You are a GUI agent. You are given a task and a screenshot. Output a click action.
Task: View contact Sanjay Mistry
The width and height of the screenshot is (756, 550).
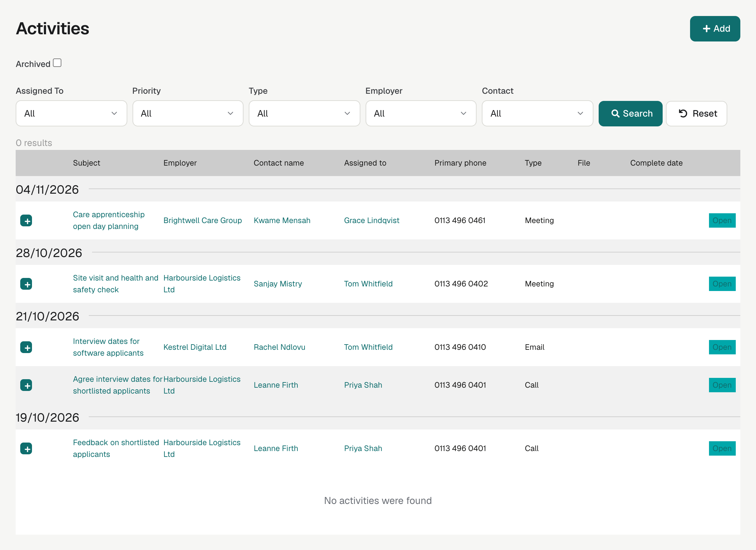278,284
